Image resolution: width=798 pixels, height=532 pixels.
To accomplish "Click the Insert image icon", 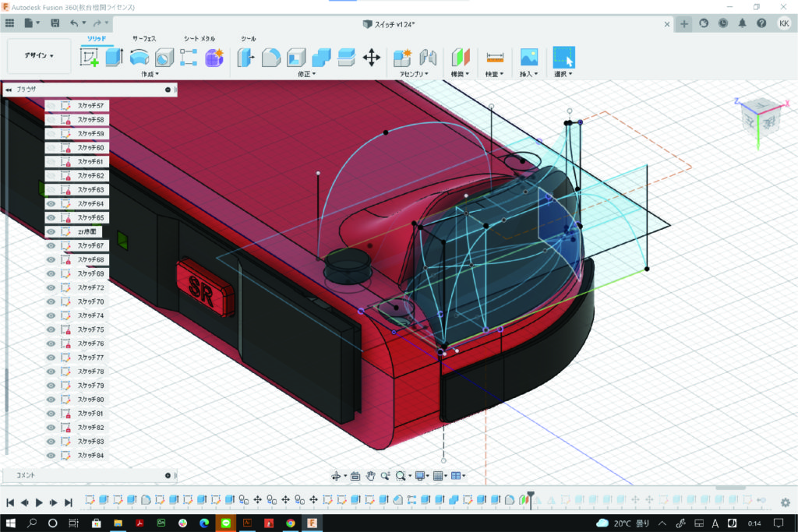I will (x=529, y=57).
